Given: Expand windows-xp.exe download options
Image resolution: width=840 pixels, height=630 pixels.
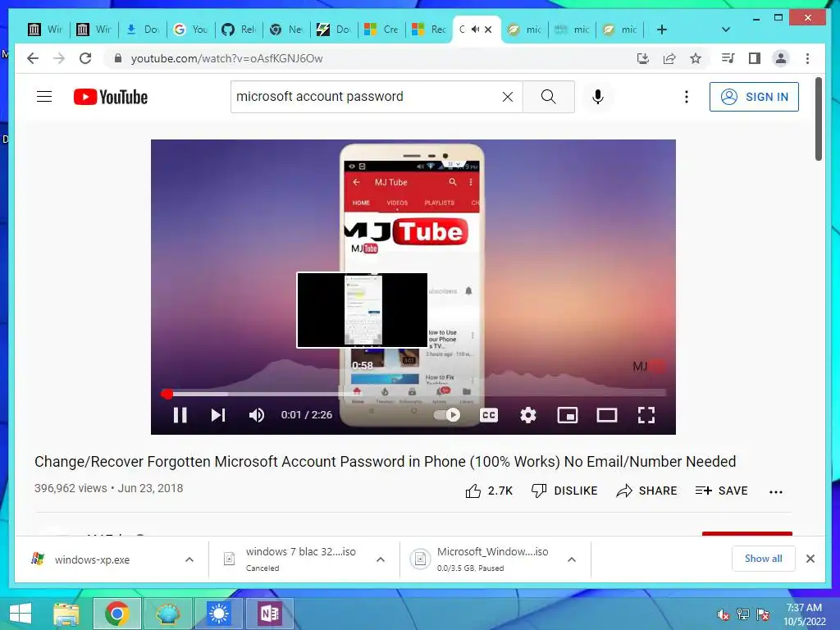Looking at the screenshot, I should (x=189, y=559).
